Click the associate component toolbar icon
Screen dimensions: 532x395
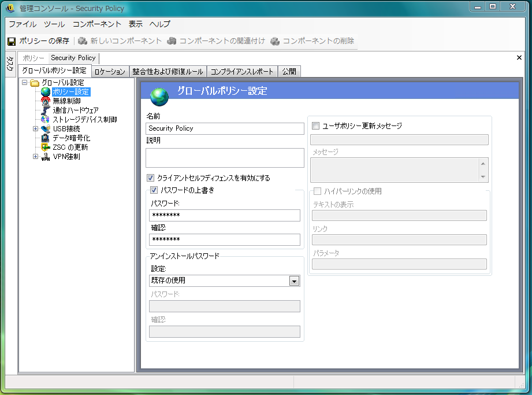click(172, 41)
